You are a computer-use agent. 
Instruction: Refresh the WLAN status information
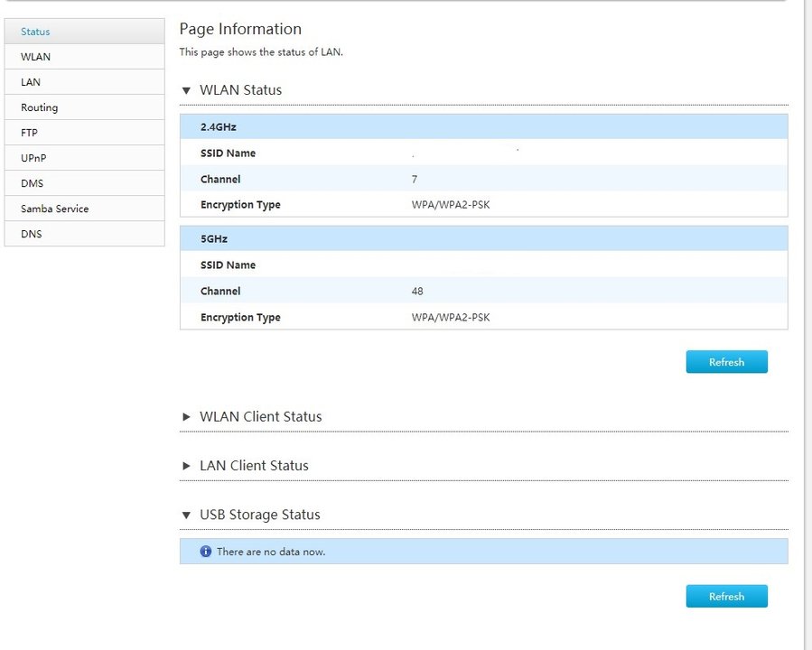click(726, 362)
